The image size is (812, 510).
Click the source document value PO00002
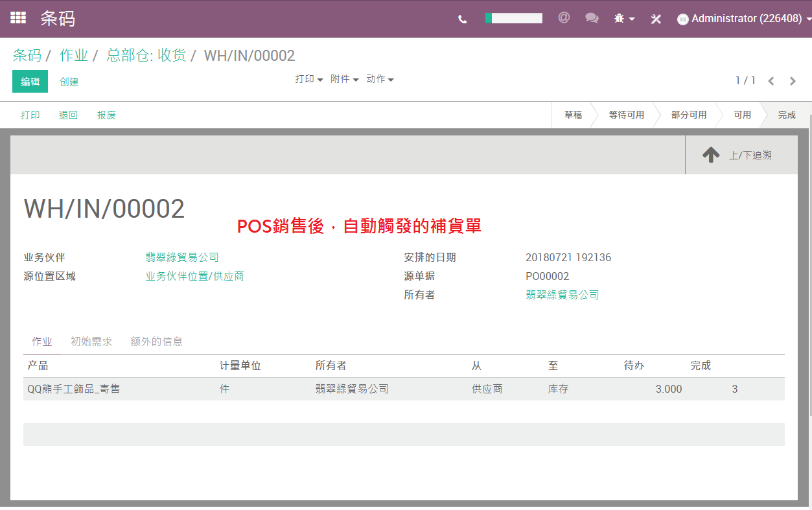(x=548, y=276)
